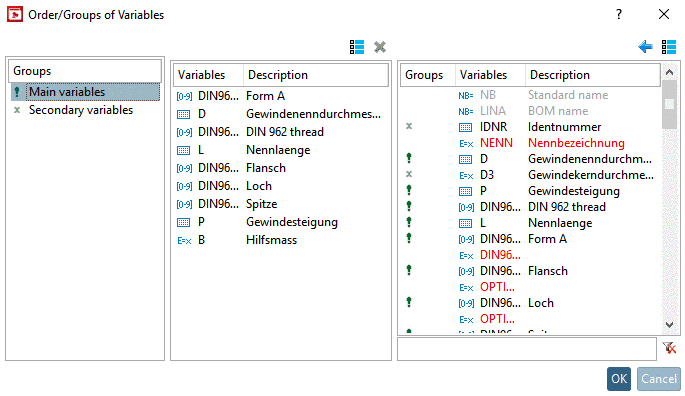
Task: Select the LINA BOM name row
Action: pos(530,111)
